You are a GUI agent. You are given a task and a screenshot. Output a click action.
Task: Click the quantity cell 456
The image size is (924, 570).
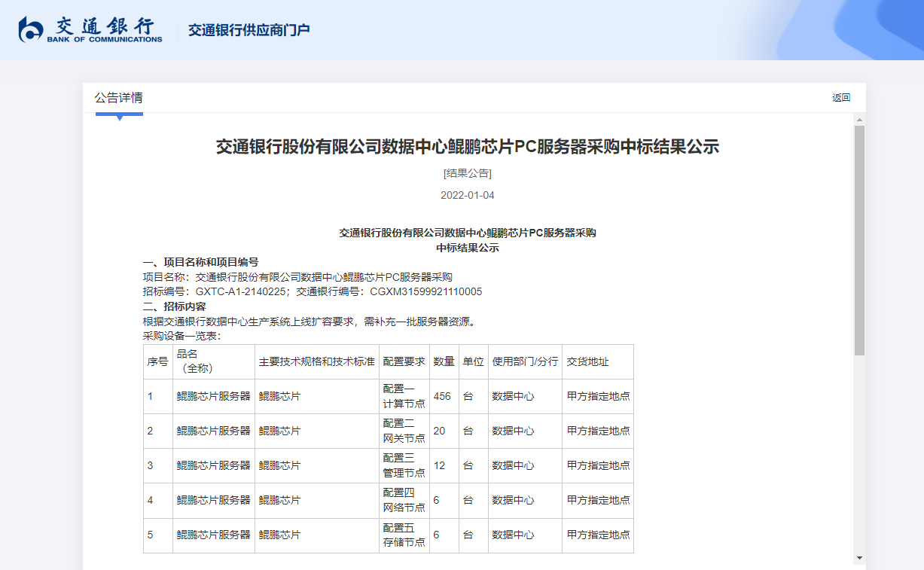[x=444, y=396]
